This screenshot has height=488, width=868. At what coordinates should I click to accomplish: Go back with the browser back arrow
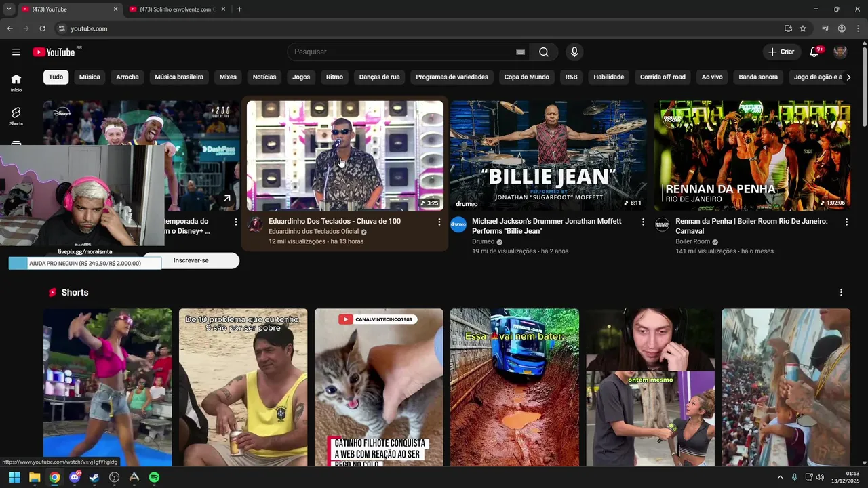[9, 28]
